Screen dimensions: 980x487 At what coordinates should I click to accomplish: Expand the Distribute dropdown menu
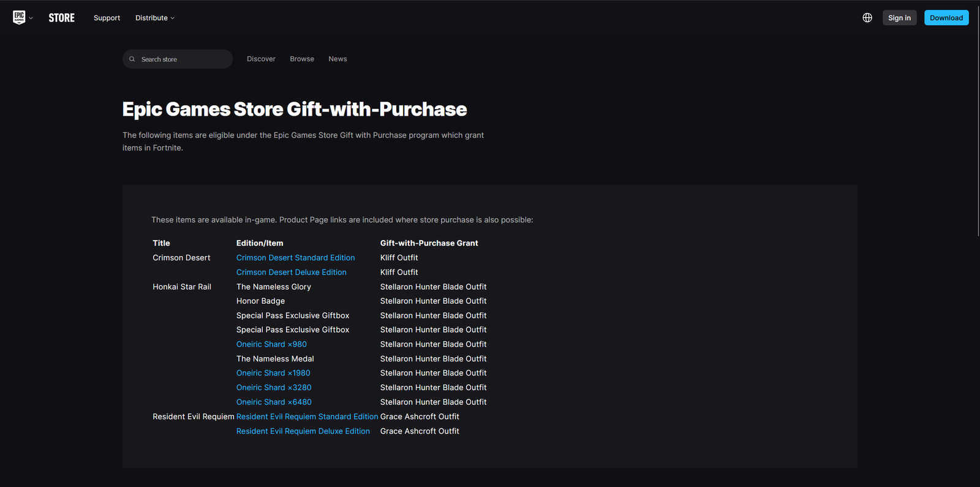coord(155,18)
